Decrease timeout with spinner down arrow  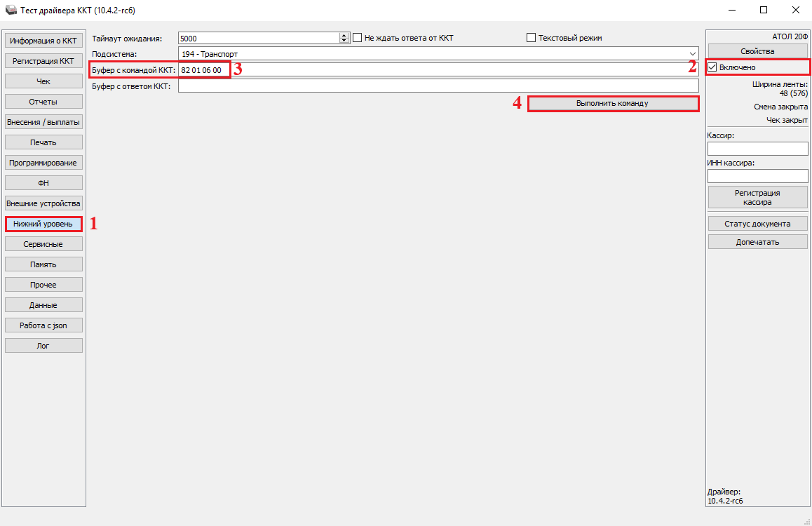coord(344,41)
